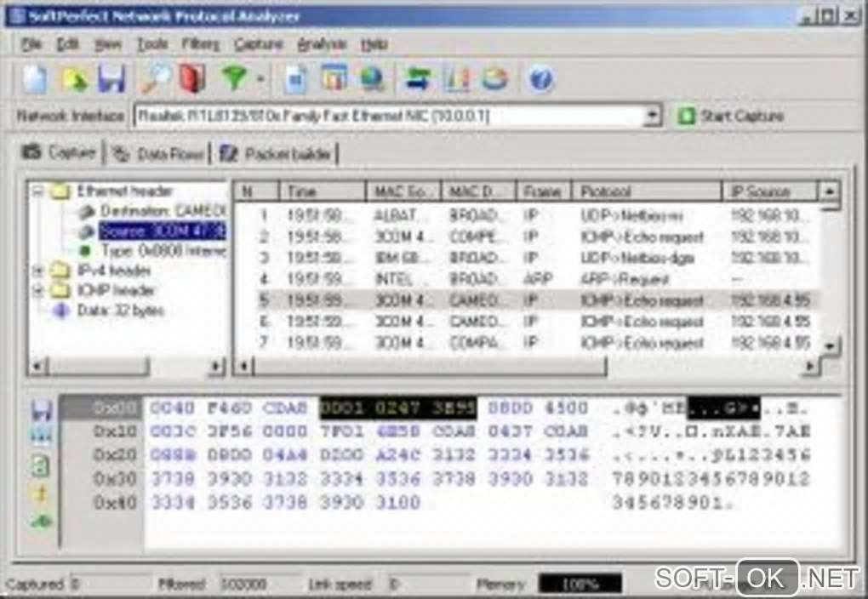Open the Network Interface dropdown

(x=653, y=116)
